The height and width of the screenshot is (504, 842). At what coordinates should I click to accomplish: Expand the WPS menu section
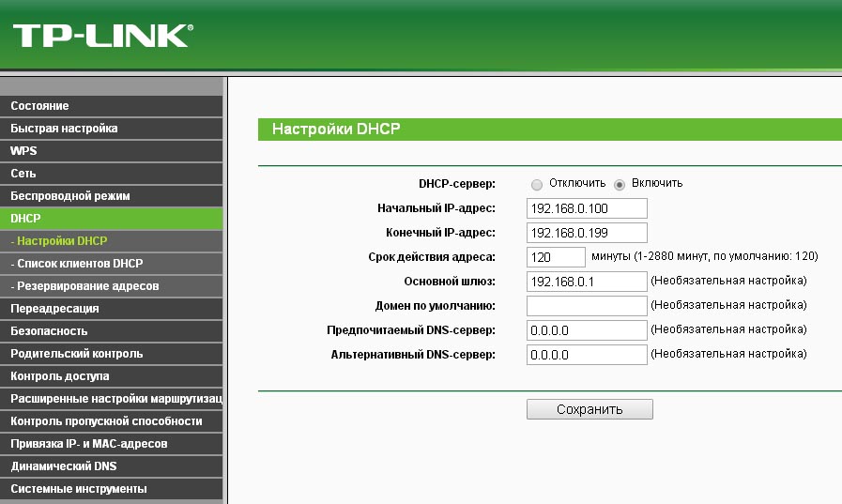pyautogui.click(x=23, y=151)
